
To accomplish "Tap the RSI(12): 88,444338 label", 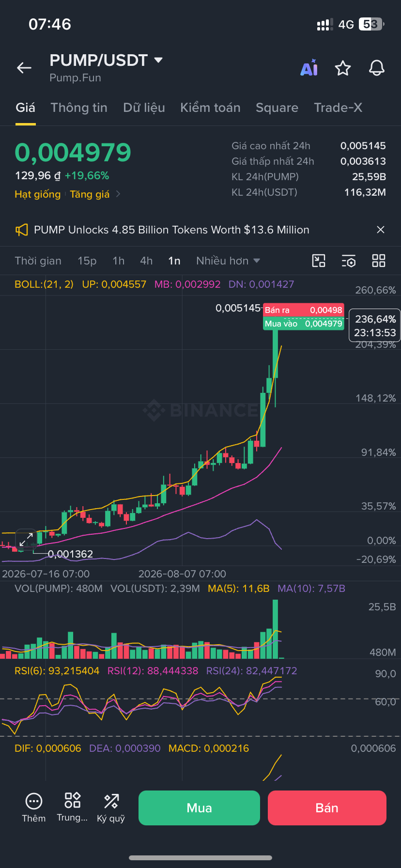I will tap(153, 671).
